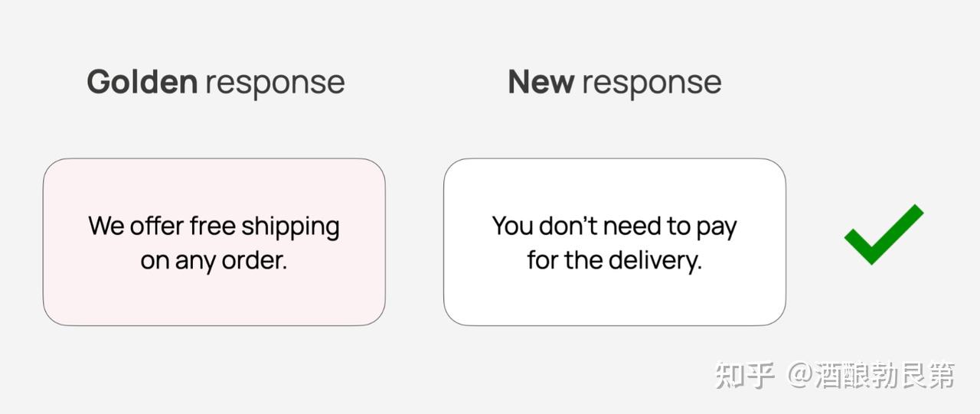Click the @酒酿勃艮第 author watermark
This screenshot has width=980, height=414.
871,375
